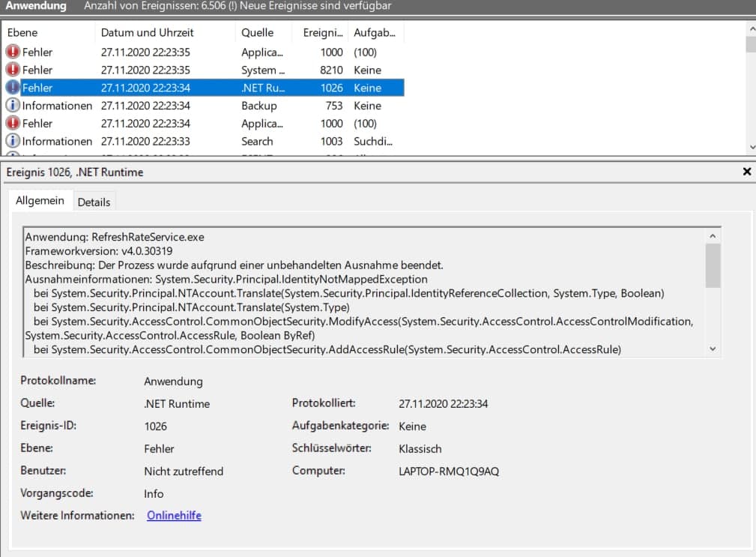Viewport: 756px width, 557px height.
Task: Click error icon of 1000 row at 22:23:34
Action: pos(13,123)
